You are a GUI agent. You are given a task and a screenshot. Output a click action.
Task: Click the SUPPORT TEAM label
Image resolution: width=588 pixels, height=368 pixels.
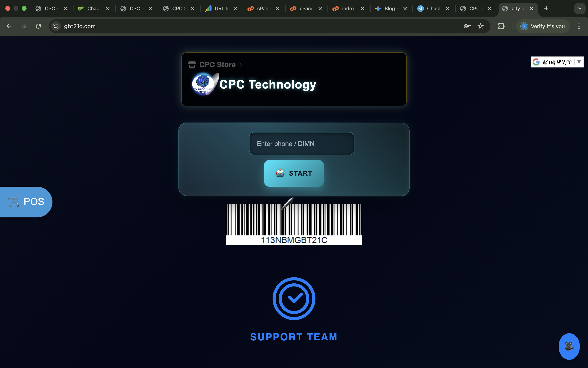[294, 337]
